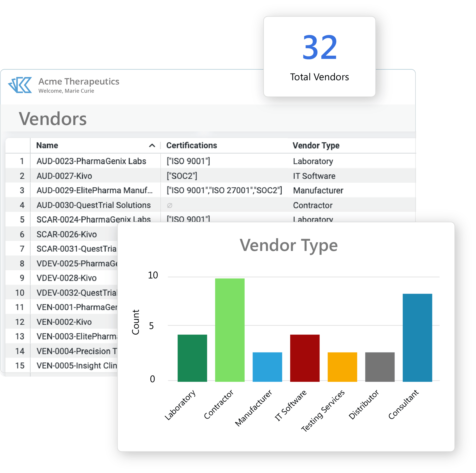The image size is (476, 473).
Task: Click the Manufacturer axis label in chart
Action: [x=253, y=408]
